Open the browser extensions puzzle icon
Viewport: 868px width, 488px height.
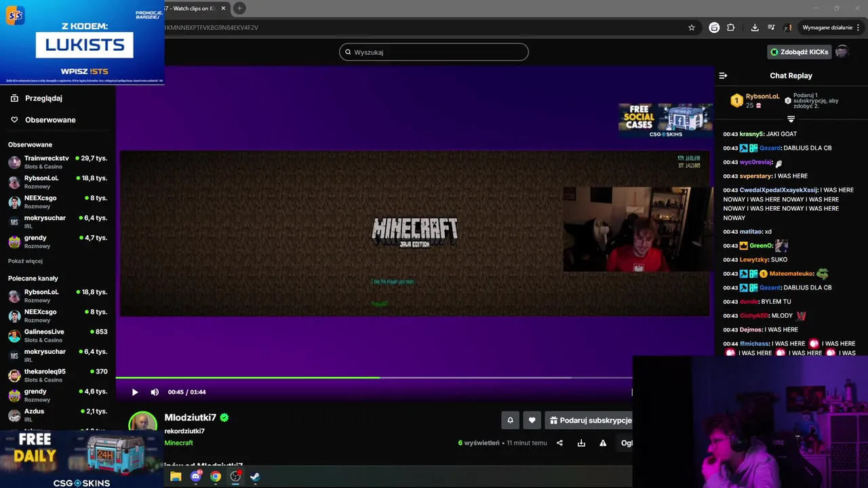pos(730,28)
